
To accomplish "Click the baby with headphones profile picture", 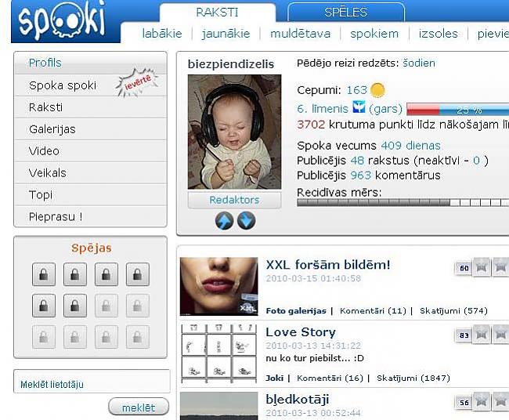I will [x=234, y=132].
